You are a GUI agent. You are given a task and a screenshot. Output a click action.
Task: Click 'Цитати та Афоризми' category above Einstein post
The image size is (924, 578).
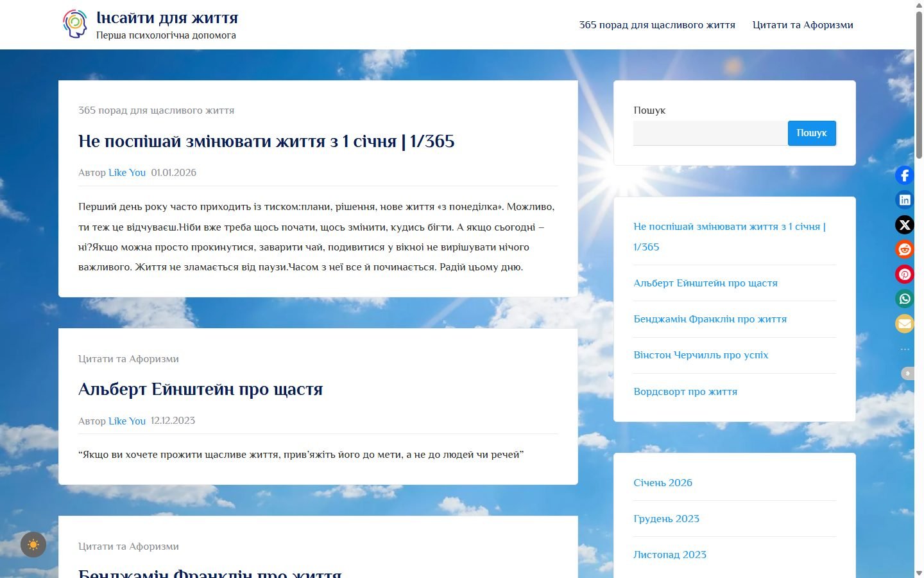pyautogui.click(x=128, y=359)
